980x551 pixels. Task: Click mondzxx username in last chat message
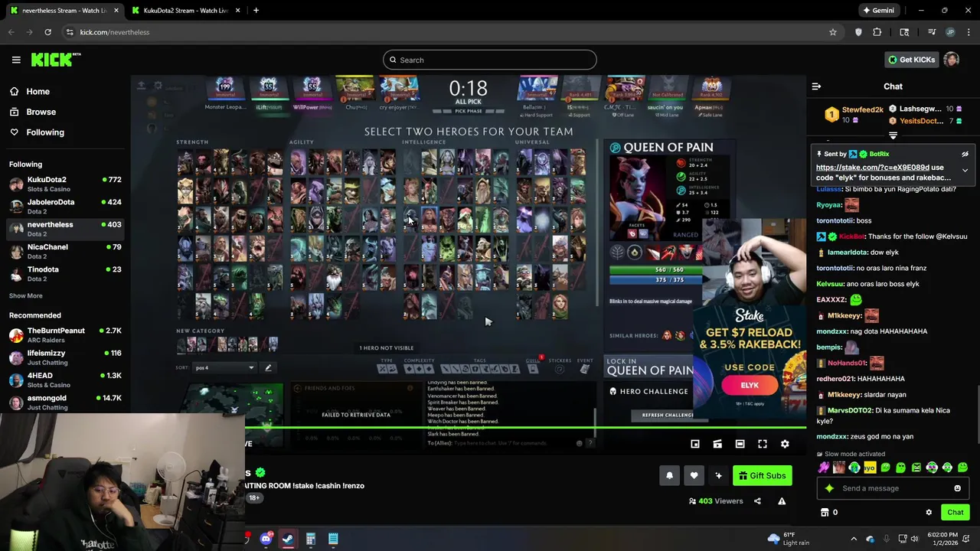coord(831,437)
